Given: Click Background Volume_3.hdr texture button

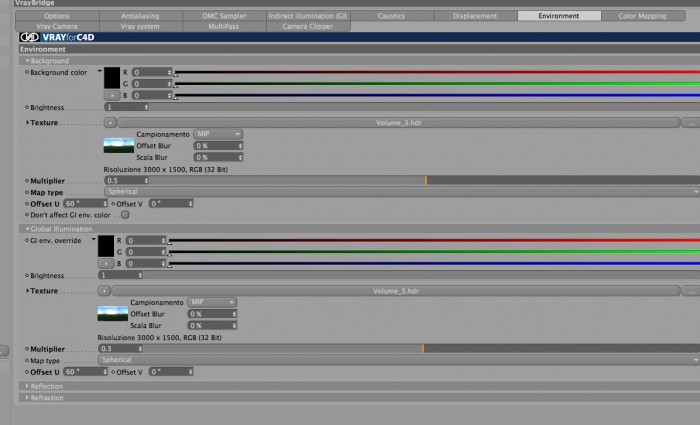Looking at the screenshot, I should 399,122.
